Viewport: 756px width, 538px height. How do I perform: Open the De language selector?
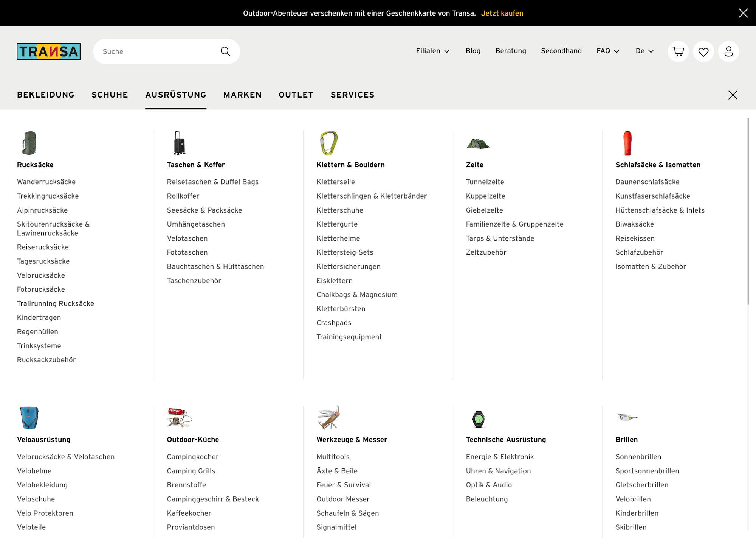click(x=644, y=51)
